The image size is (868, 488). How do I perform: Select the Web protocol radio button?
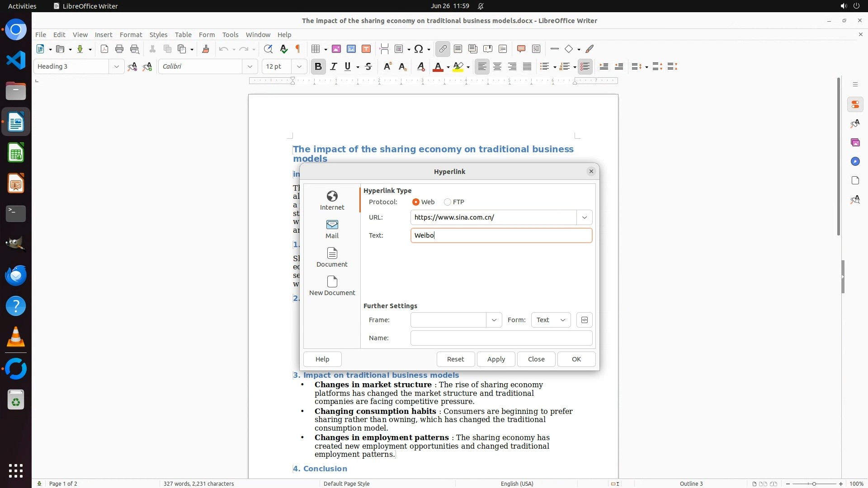click(x=416, y=202)
